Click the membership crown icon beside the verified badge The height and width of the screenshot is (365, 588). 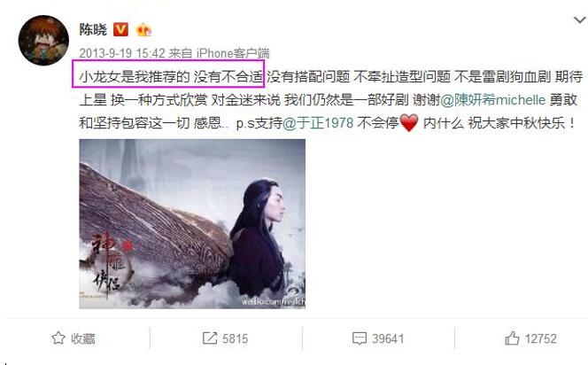click(x=143, y=29)
